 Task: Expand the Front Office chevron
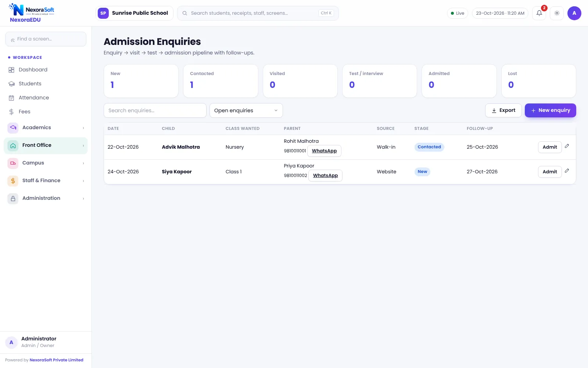pos(83,146)
